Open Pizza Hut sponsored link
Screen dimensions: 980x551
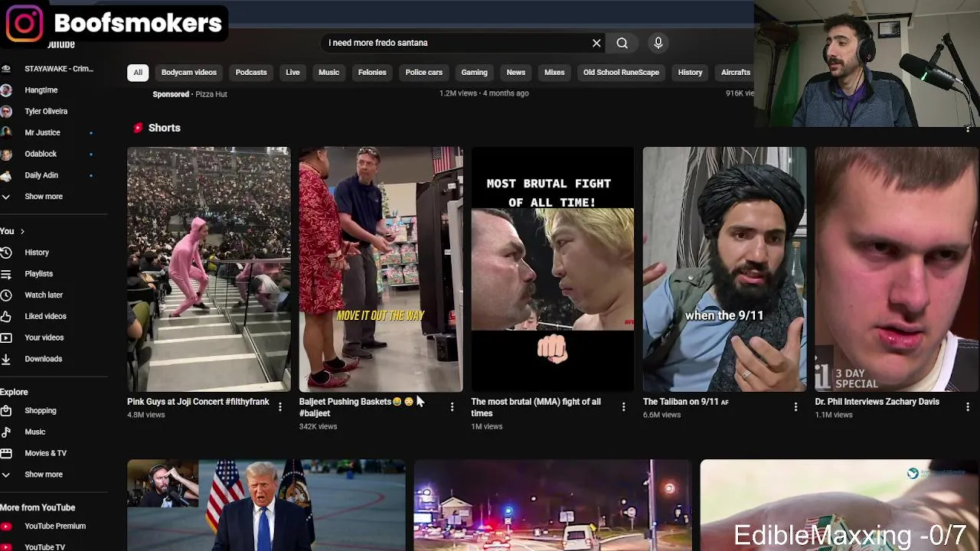211,94
